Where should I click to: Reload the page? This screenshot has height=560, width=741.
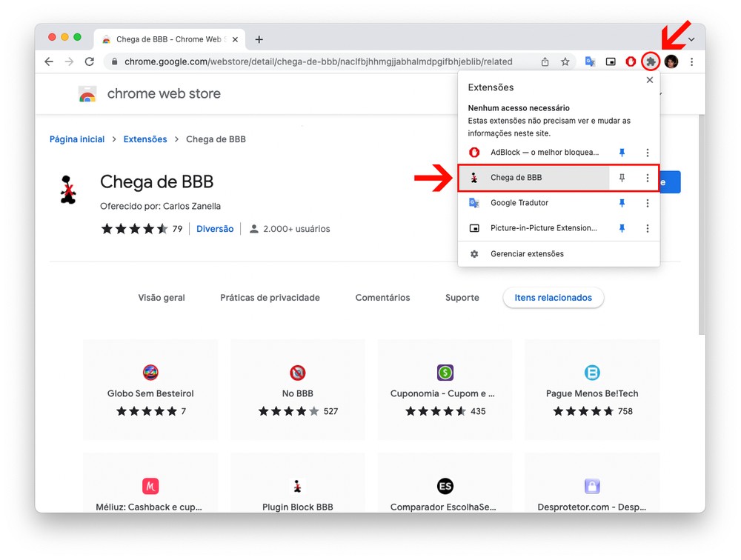90,62
